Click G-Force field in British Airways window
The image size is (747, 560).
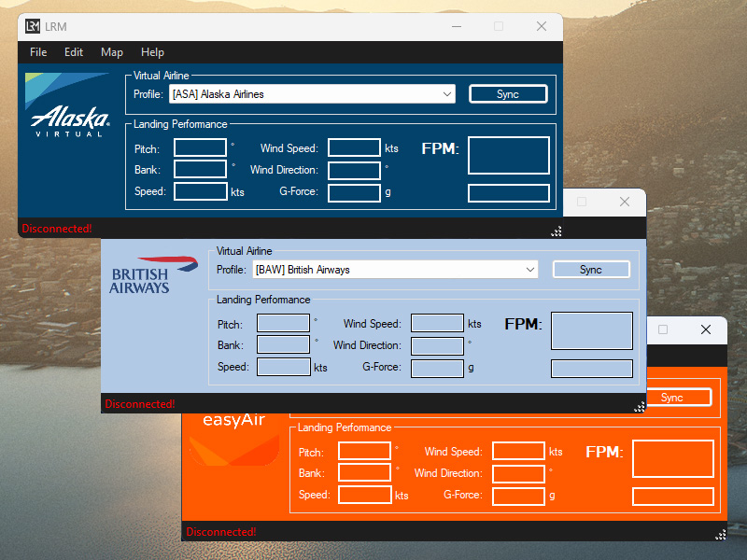click(437, 368)
